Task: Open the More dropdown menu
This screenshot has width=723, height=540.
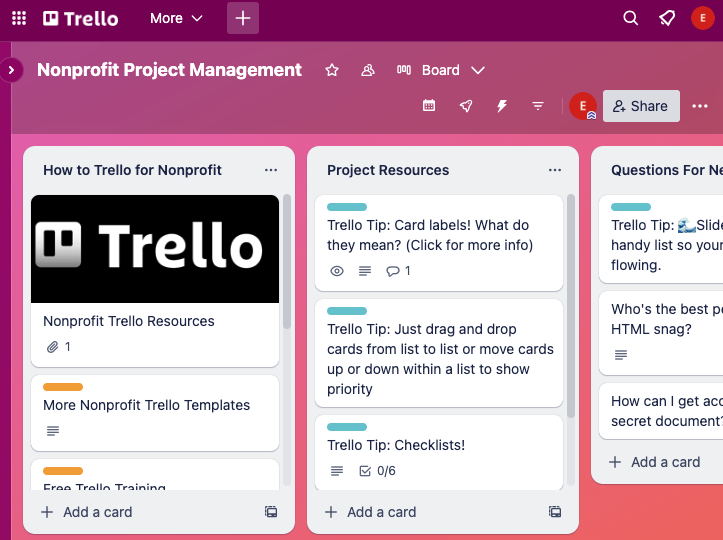Action: click(176, 18)
